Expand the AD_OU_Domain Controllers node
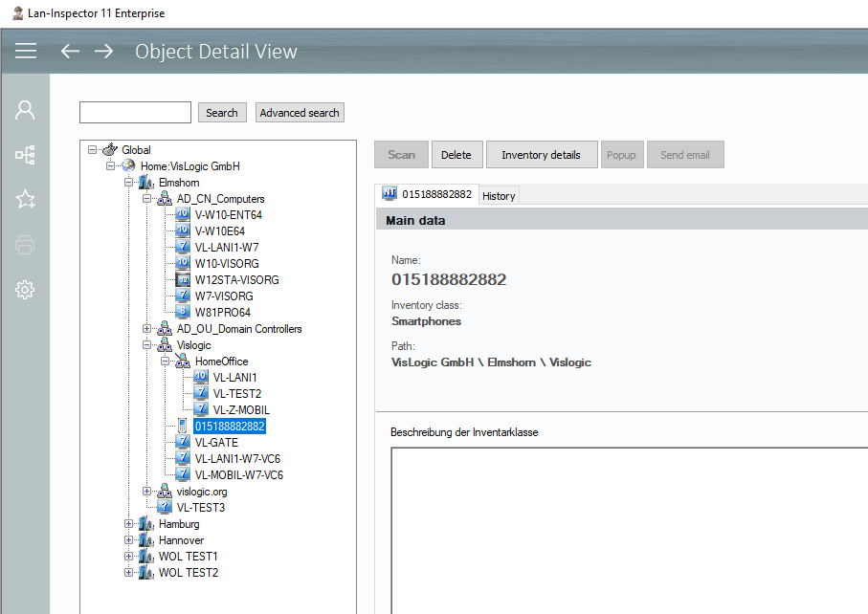This screenshot has width=868, height=614. point(147,329)
